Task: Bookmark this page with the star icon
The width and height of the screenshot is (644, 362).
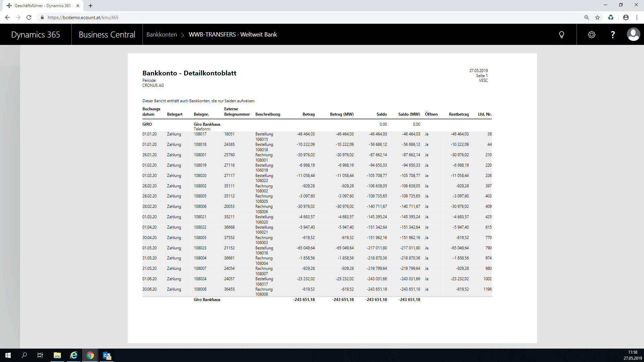Action: pyautogui.click(x=597, y=17)
